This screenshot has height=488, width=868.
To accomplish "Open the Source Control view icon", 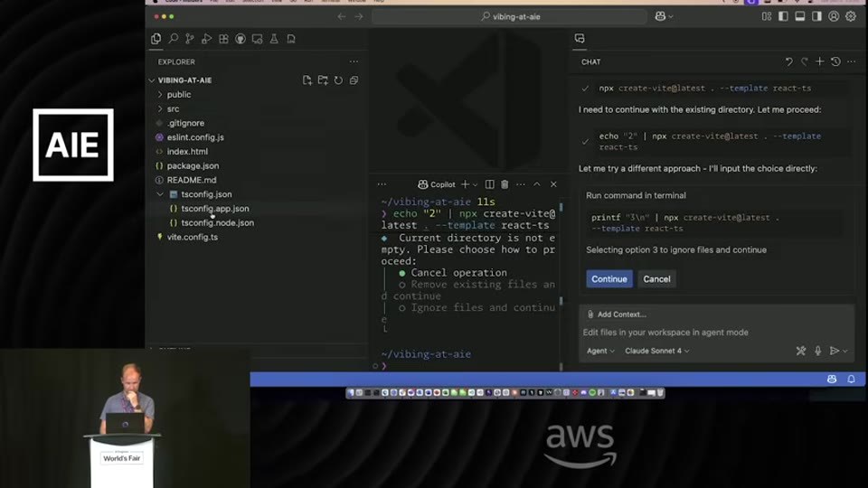I will click(190, 39).
